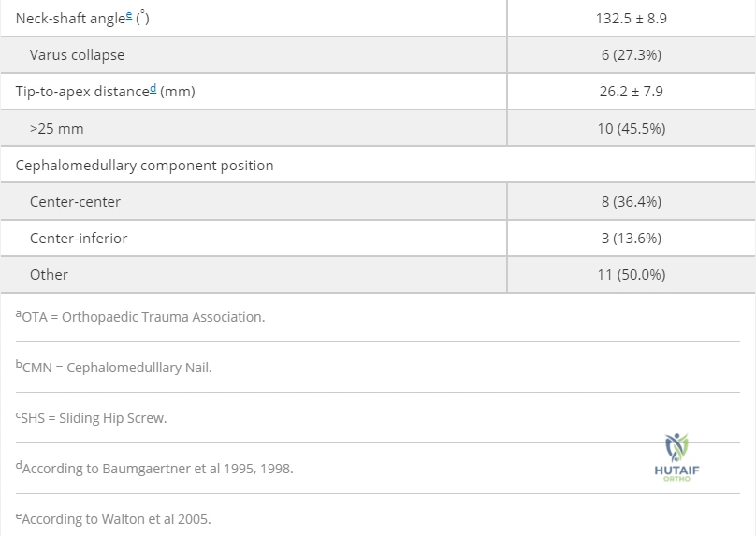Click the Other row label
The image size is (756, 536).
point(49,275)
